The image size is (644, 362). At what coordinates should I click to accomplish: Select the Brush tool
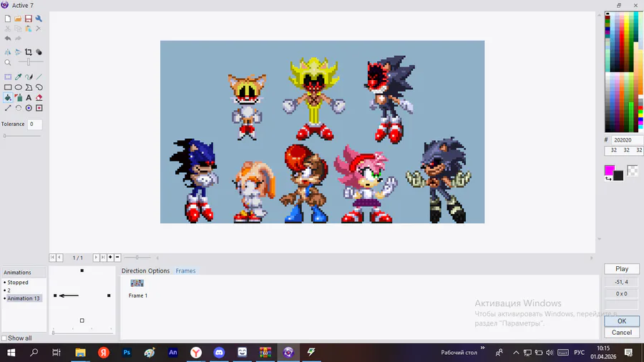pyautogui.click(x=29, y=77)
